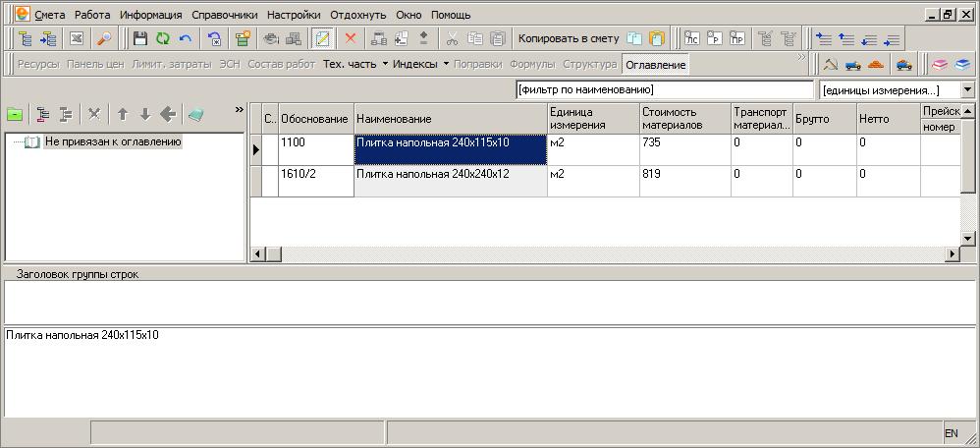Click the blue up-arrow list icon
980x448 pixels.
[x=846, y=38]
